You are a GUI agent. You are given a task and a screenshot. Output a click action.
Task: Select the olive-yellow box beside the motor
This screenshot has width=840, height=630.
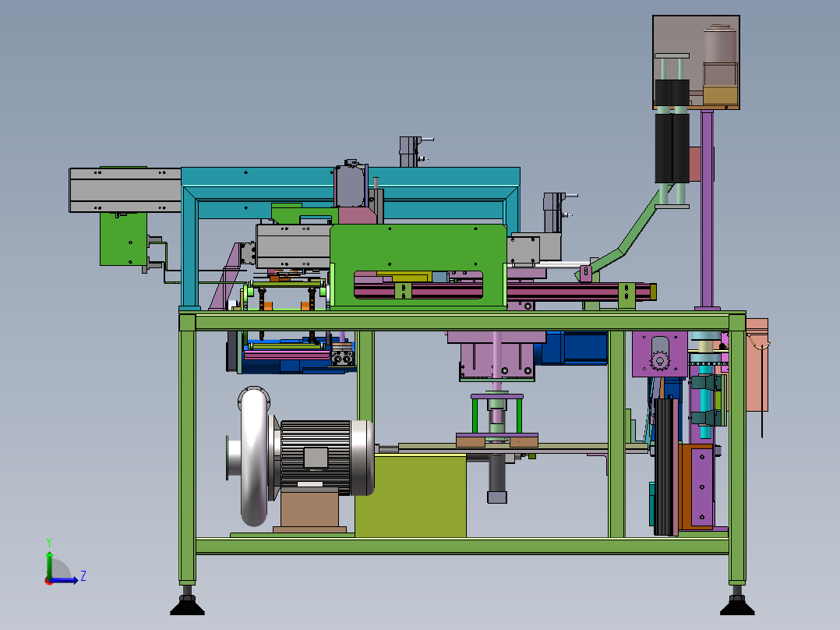411,496
